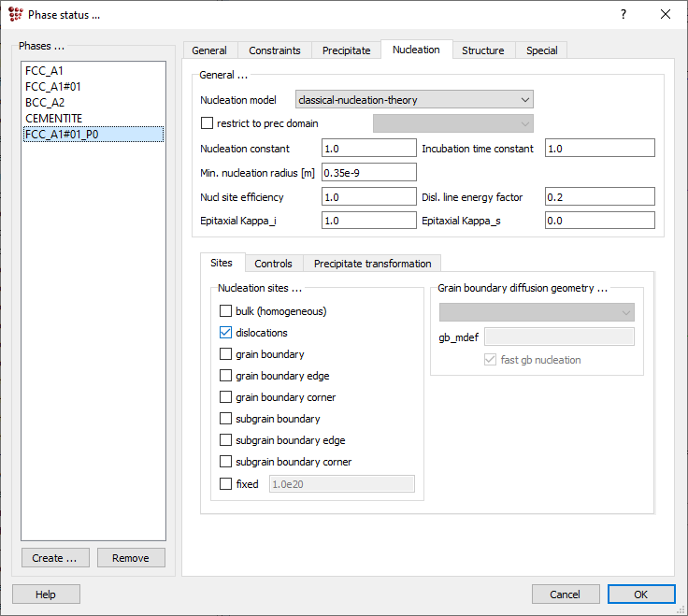
Task: Uncheck dislocations nucleation site
Action: point(225,333)
